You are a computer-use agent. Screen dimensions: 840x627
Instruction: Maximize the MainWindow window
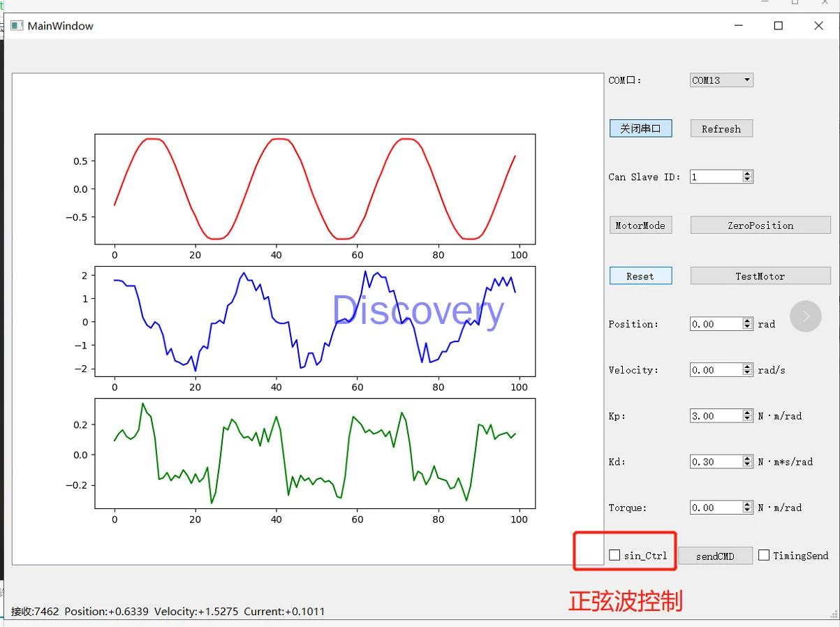(x=778, y=26)
